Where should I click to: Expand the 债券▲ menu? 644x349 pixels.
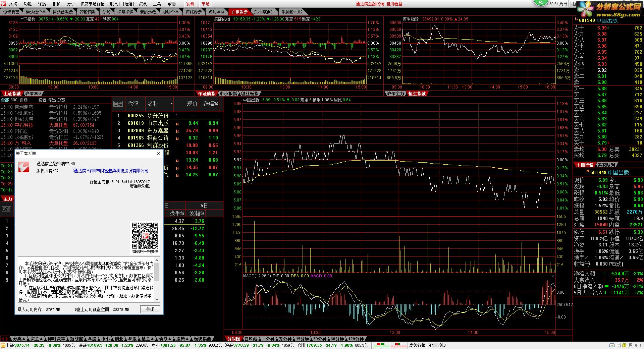click(x=165, y=339)
